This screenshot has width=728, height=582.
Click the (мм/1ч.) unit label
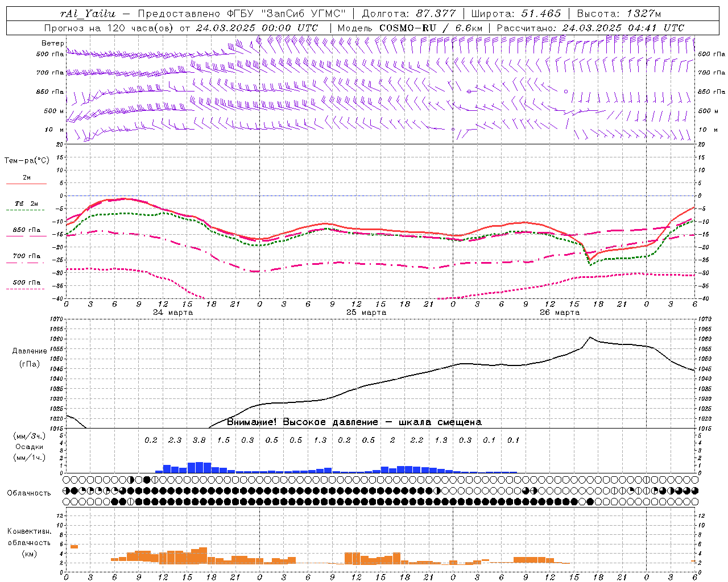pos(30,458)
